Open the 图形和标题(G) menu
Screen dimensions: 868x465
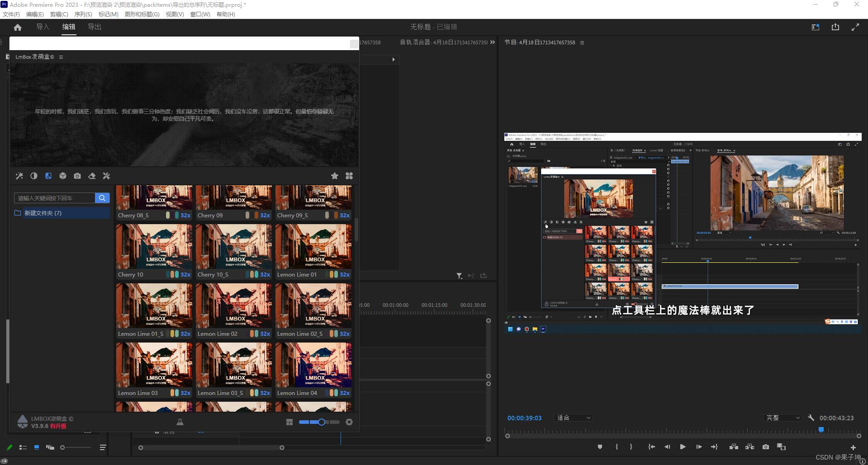(x=142, y=14)
